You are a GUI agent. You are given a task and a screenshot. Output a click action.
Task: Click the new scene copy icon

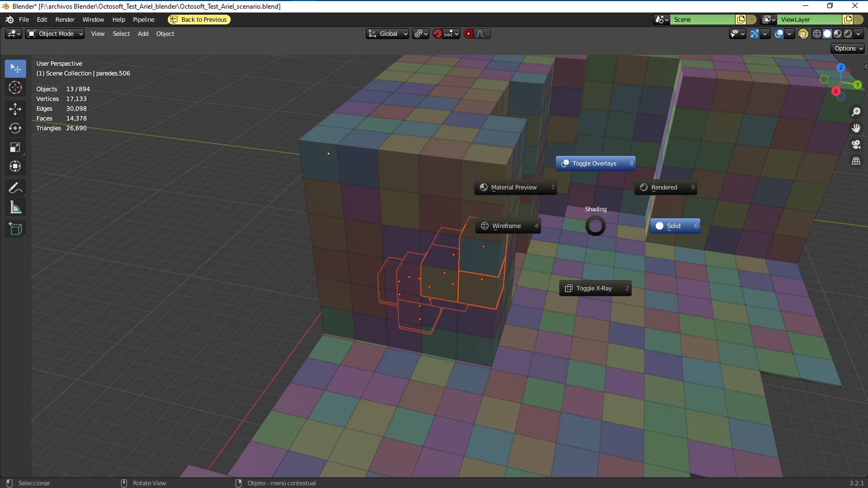tap(740, 20)
